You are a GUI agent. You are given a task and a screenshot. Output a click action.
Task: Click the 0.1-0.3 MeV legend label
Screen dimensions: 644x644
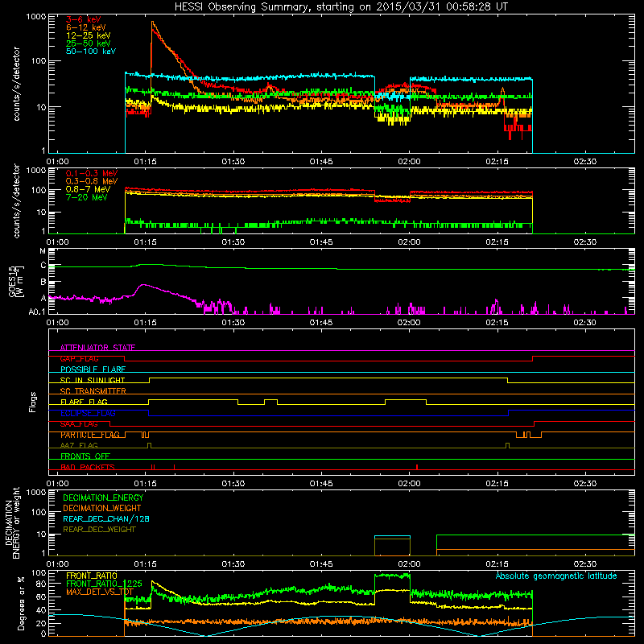point(92,173)
